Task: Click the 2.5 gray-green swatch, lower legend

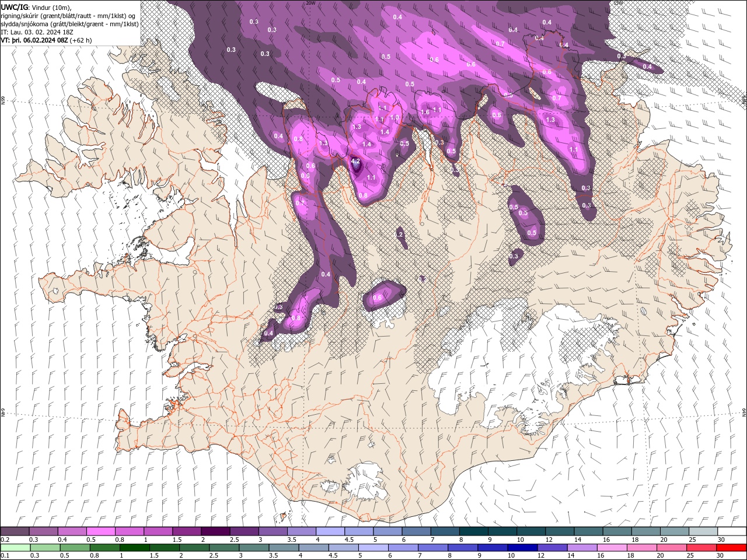Action: tap(224, 548)
